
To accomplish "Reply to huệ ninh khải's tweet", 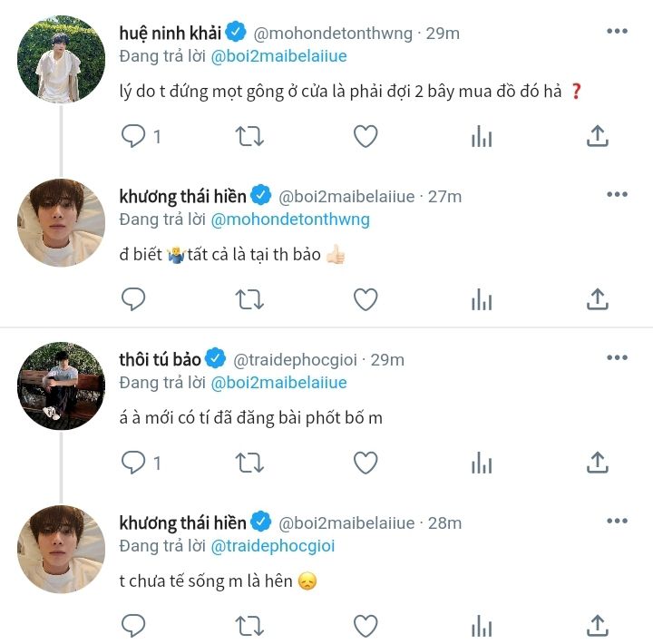I will pyautogui.click(x=133, y=136).
